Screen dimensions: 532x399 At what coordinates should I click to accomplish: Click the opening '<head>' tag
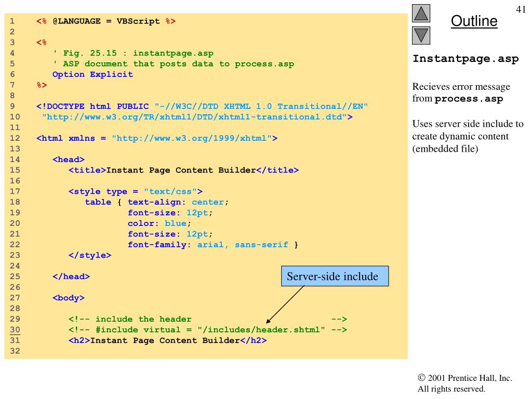[69, 159]
